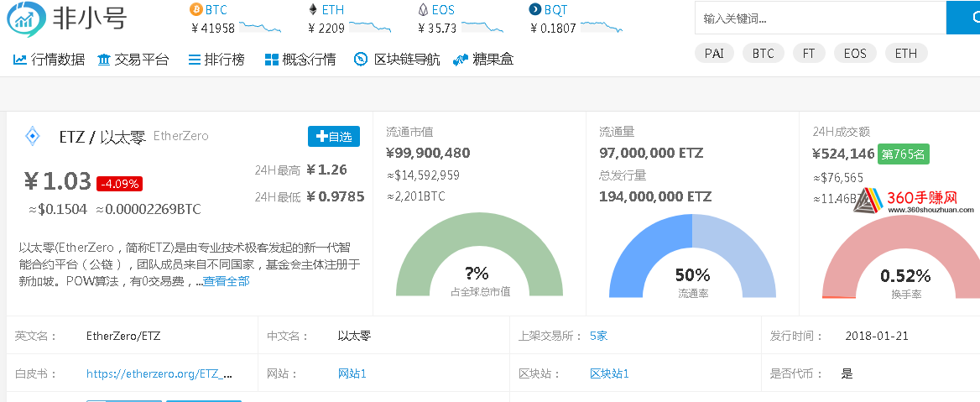The height and width of the screenshot is (402, 980).
Task: Open 查看全部 description link
Action: click(x=227, y=281)
